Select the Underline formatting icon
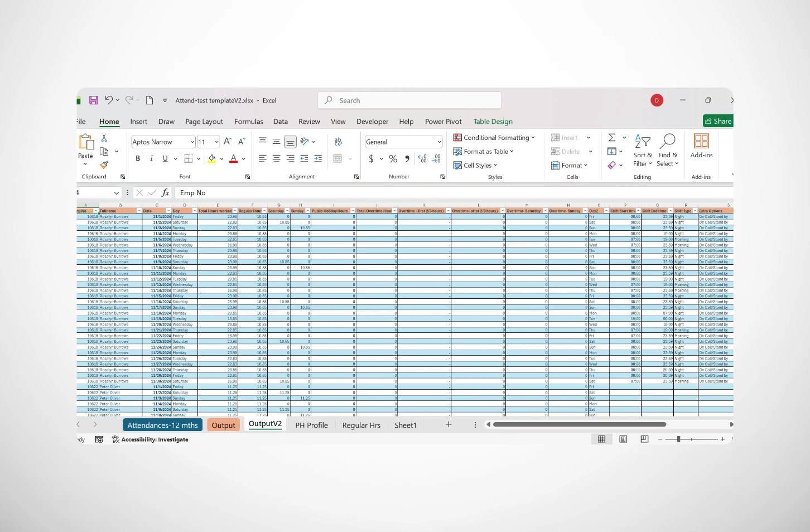Screen dimensions: 810x532 (x=165, y=158)
